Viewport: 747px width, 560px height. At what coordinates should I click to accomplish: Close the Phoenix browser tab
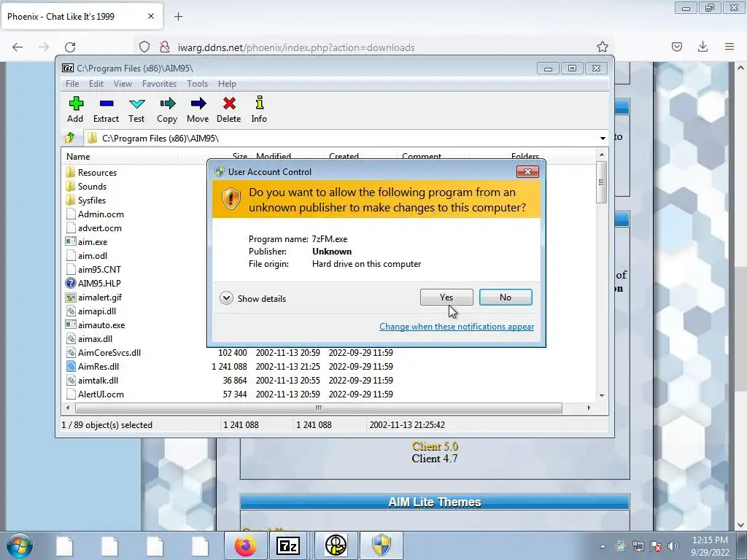[150, 16]
